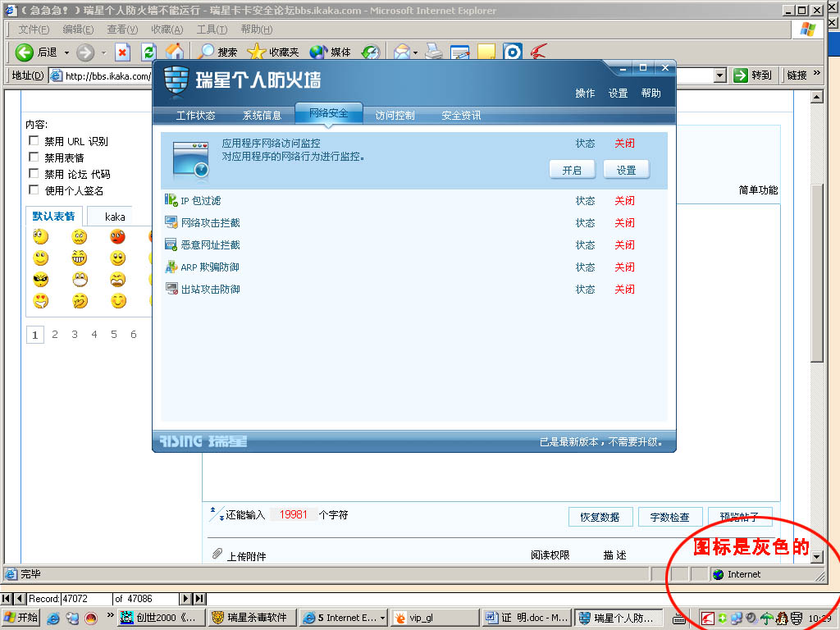Go to emoticon page 3
840x630 pixels.
pyautogui.click(x=75, y=335)
